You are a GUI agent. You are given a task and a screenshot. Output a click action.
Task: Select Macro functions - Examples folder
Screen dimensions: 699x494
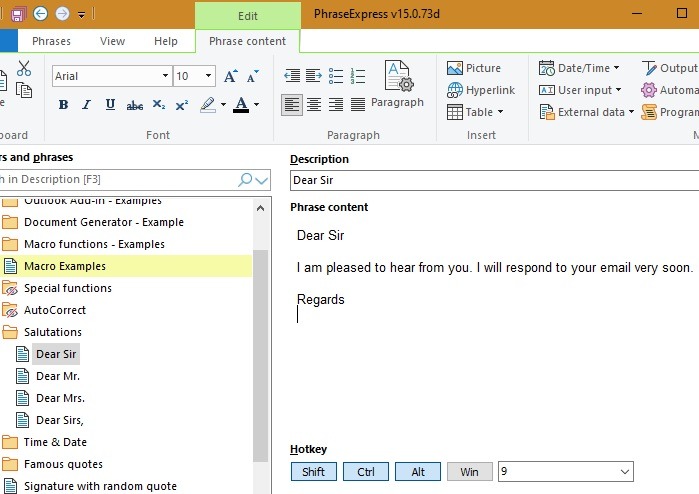point(94,244)
